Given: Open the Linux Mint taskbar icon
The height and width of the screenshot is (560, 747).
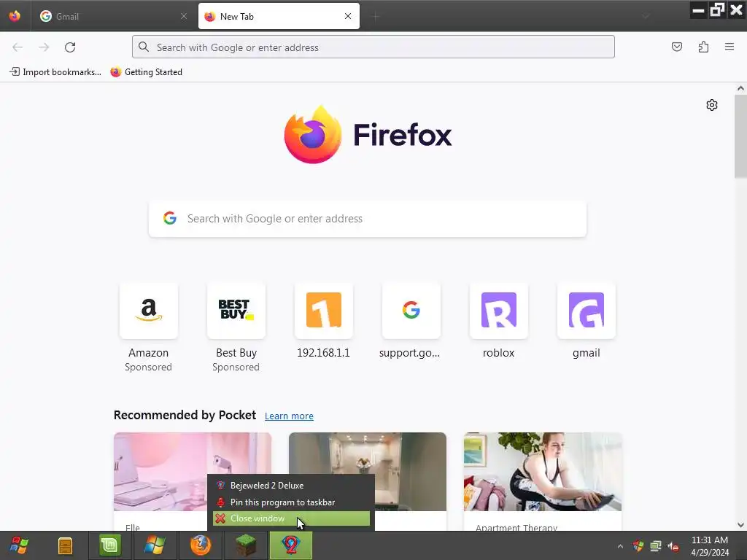Looking at the screenshot, I should pyautogui.click(x=110, y=545).
